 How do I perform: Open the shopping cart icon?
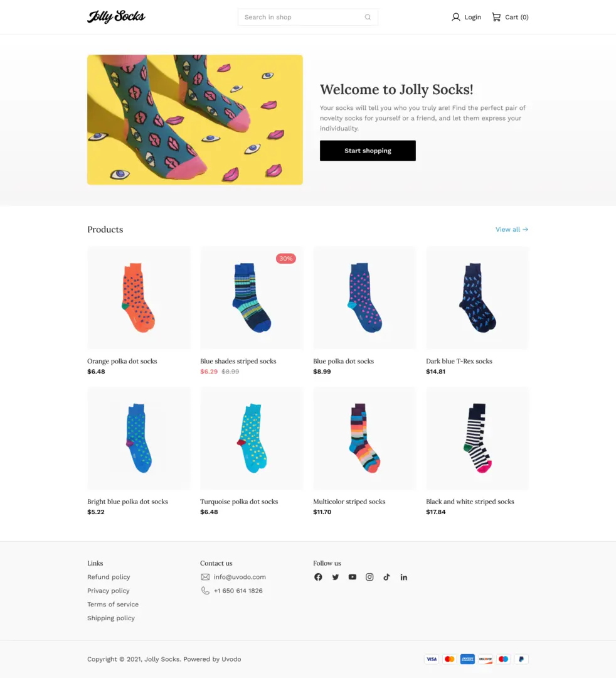pos(496,17)
